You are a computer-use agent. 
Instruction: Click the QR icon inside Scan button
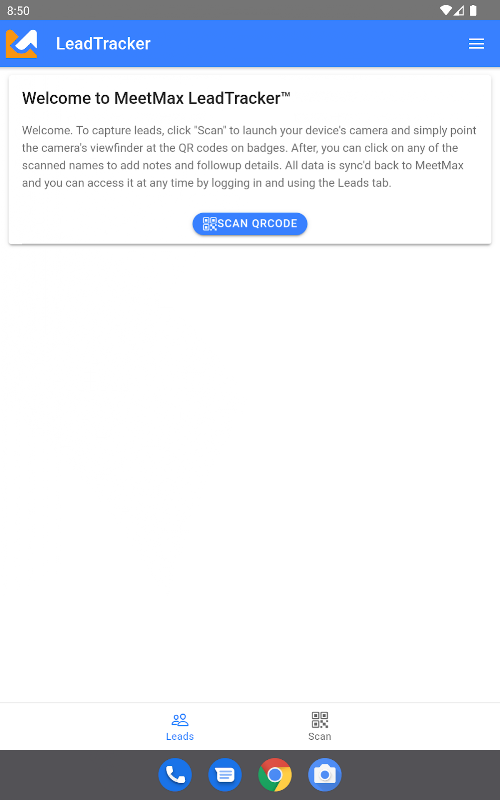(210, 224)
